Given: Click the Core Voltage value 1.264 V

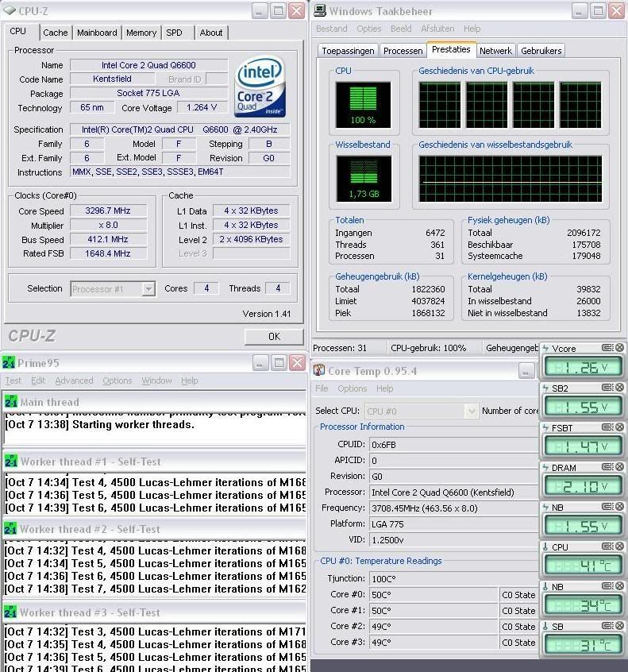Looking at the screenshot, I should point(202,107).
